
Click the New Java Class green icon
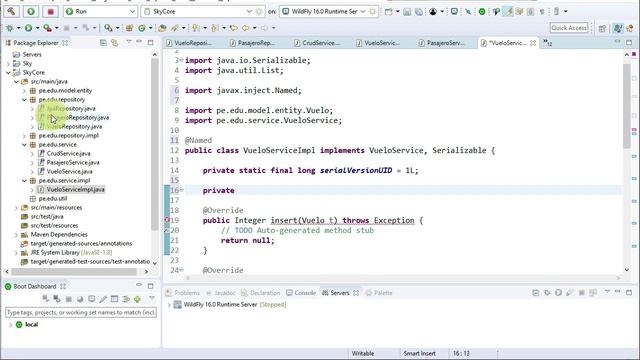pyautogui.click(x=142, y=28)
